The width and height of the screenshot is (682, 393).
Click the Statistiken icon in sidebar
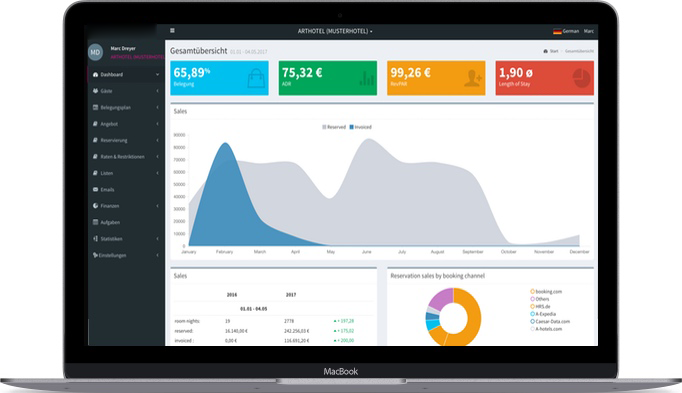95,239
